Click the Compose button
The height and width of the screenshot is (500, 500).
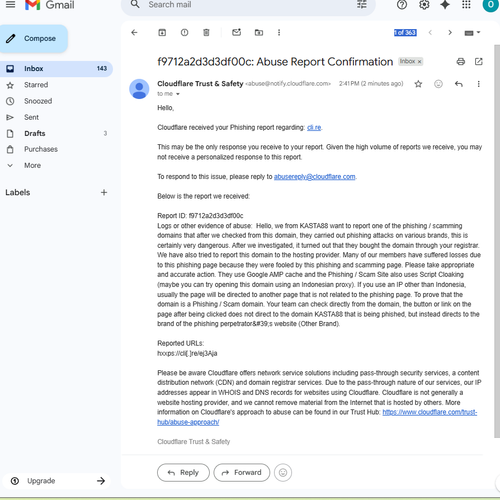[34, 38]
